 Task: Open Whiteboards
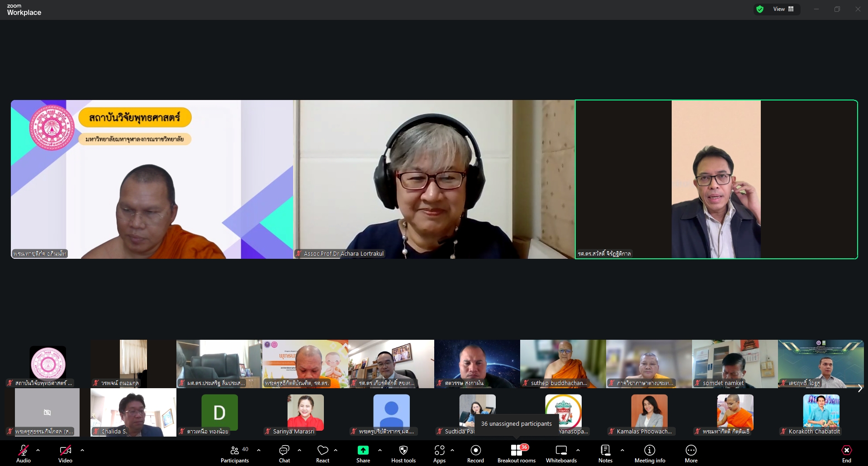click(x=561, y=454)
